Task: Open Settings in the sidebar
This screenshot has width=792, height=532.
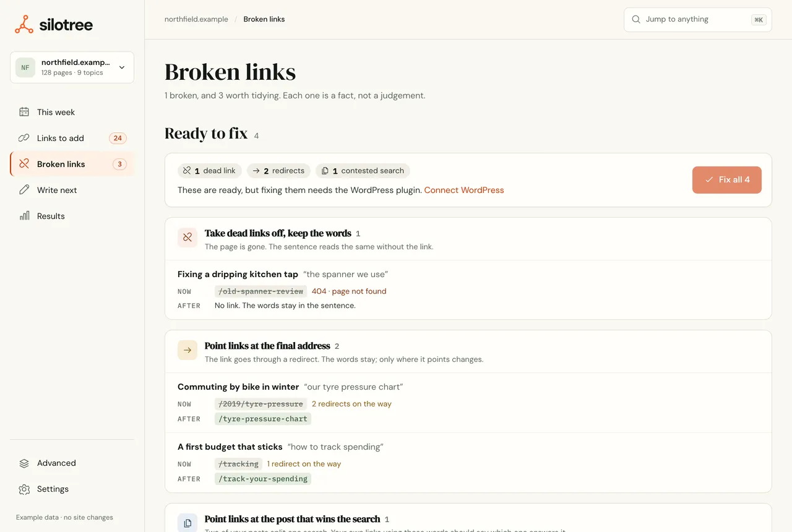Action: pyautogui.click(x=72, y=489)
